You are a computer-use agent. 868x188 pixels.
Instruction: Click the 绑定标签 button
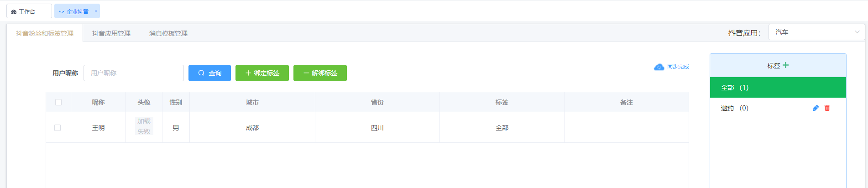click(x=262, y=73)
